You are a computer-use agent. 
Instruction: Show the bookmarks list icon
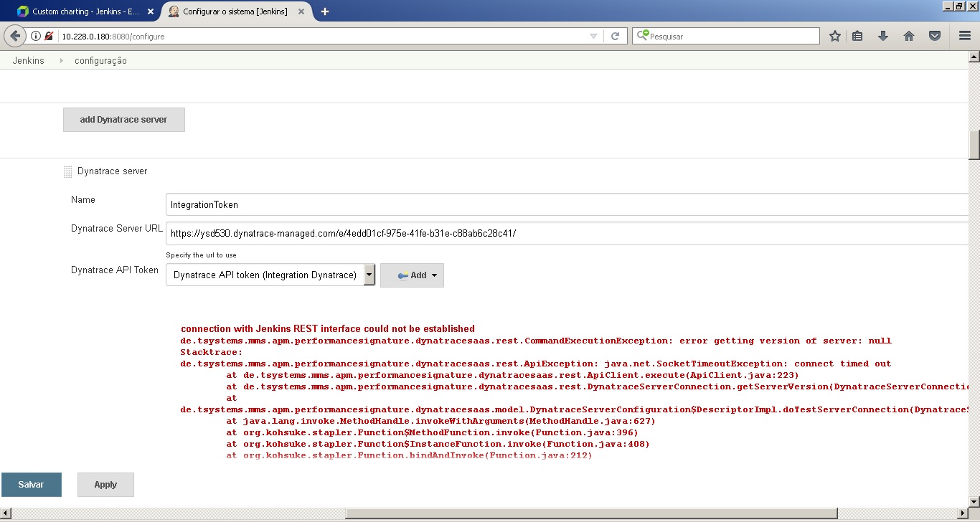(857, 36)
